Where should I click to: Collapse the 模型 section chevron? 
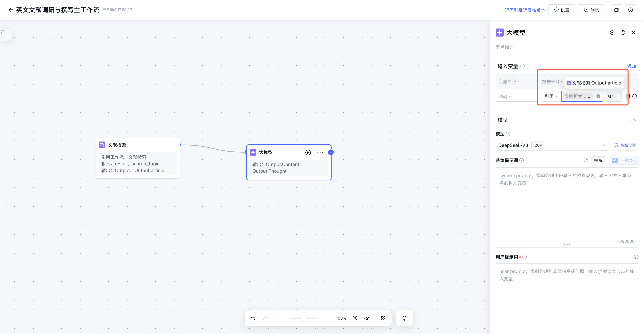pos(633,120)
